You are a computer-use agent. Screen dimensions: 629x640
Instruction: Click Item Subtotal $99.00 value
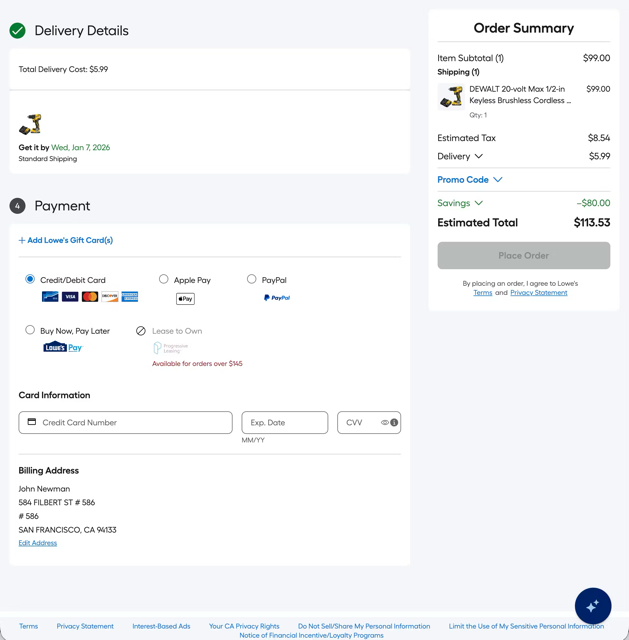tap(596, 58)
